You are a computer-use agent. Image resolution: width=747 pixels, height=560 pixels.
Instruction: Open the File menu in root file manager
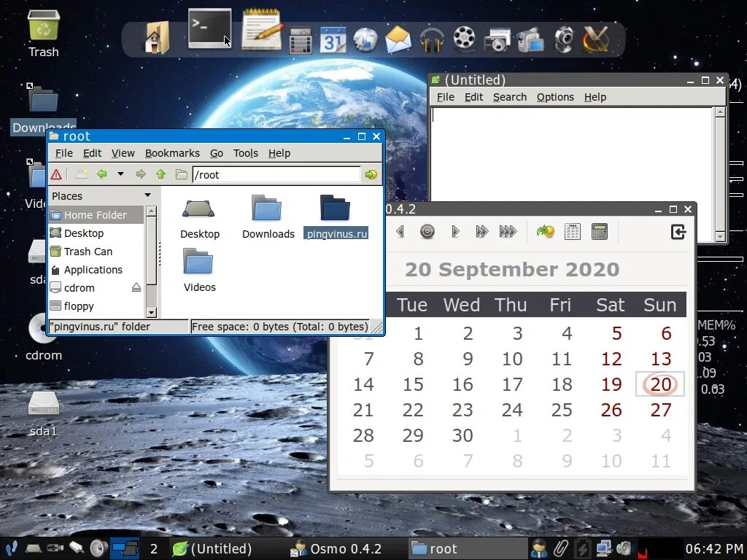[64, 153]
